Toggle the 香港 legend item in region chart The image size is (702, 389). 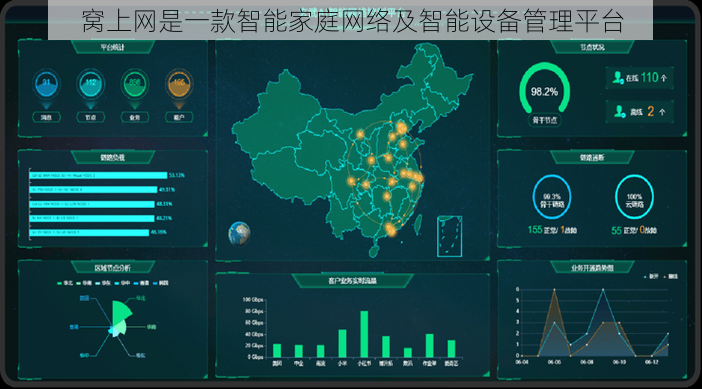click(141, 283)
